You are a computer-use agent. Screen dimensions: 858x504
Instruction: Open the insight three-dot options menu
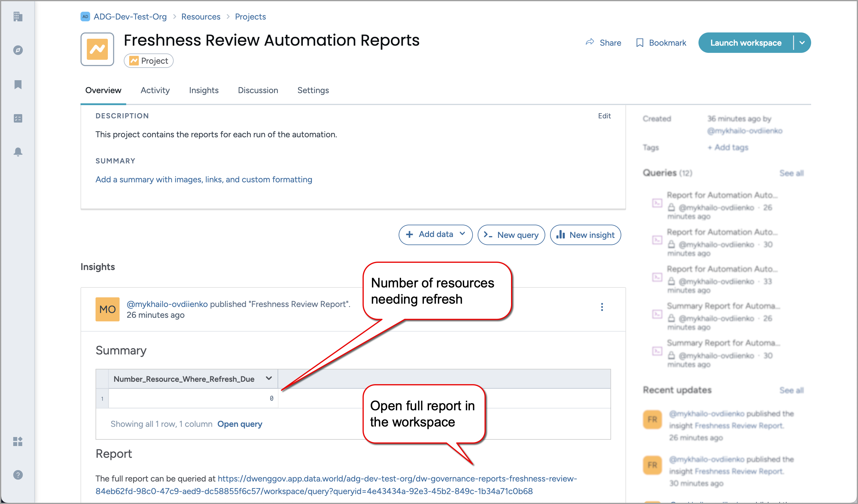[x=602, y=307]
